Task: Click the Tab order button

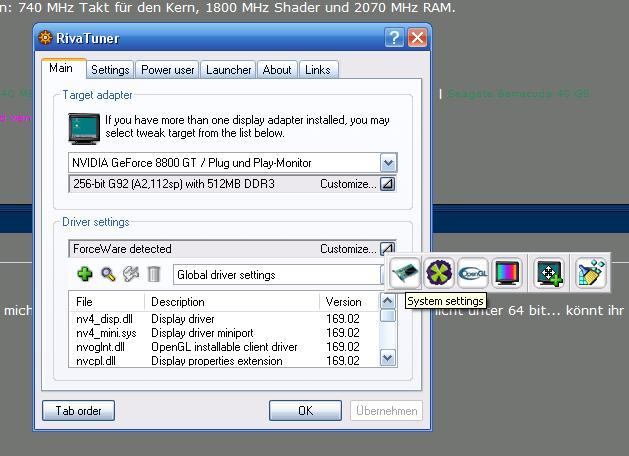Action: click(78, 411)
